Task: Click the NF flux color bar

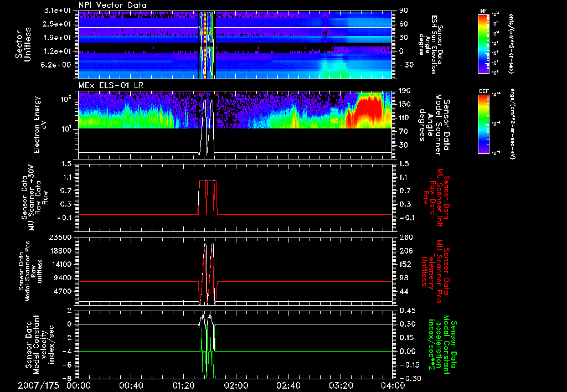Action: point(484,43)
